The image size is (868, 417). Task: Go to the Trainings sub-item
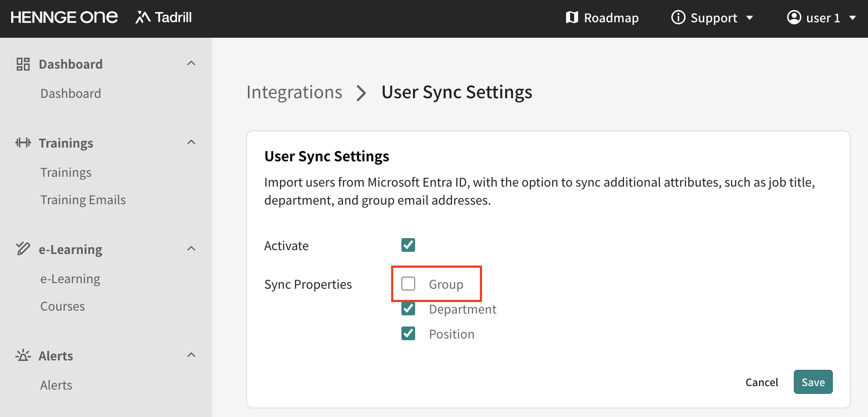click(66, 172)
